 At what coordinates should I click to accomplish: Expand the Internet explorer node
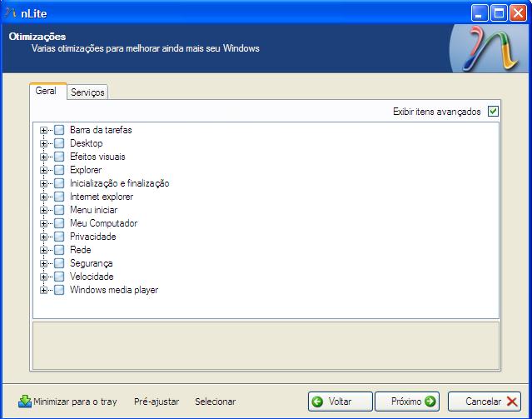tap(43, 197)
